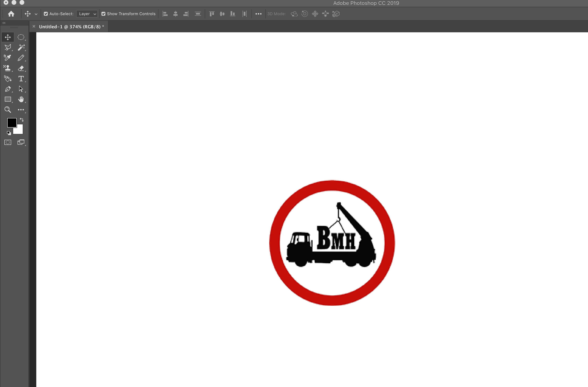Screen dimensions: 588x387
Task: Toggle the Auto-Select checkbox
Action: coord(46,14)
